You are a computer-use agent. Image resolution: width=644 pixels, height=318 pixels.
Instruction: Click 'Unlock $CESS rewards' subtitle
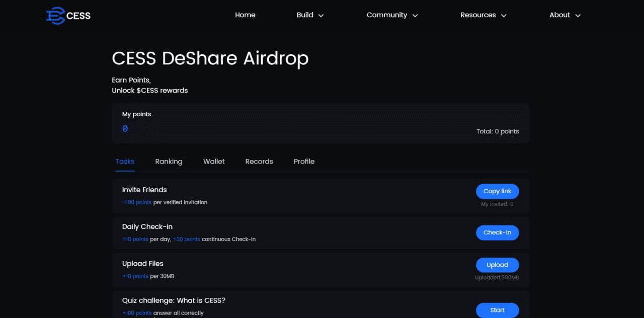pyautogui.click(x=150, y=91)
